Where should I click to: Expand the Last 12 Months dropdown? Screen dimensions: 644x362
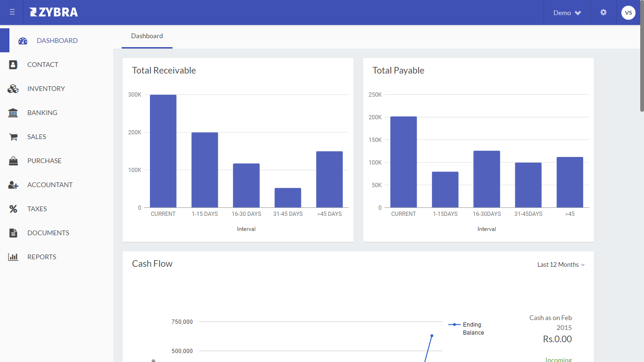561,265
